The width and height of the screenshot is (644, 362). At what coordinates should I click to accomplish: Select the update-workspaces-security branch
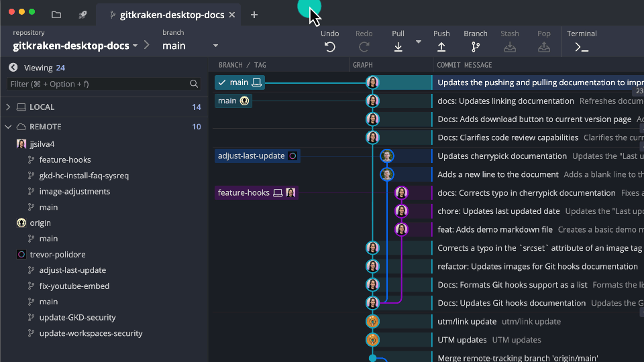click(91, 333)
